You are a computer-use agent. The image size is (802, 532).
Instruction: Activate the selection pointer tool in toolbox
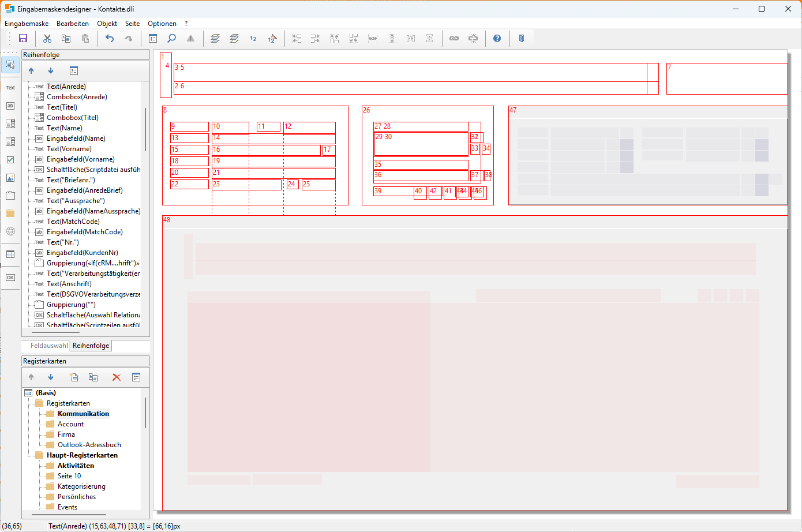coord(10,65)
